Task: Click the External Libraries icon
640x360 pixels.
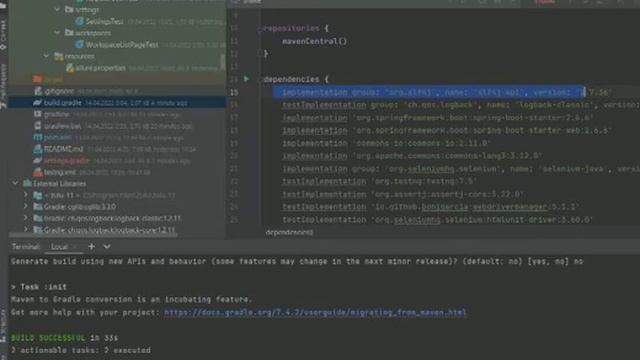Action: point(27,184)
